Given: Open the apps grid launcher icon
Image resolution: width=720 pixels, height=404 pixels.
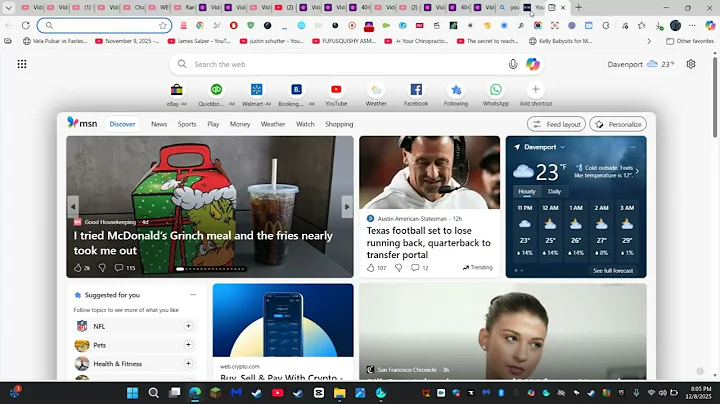Looking at the screenshot, I should (22, 64).
